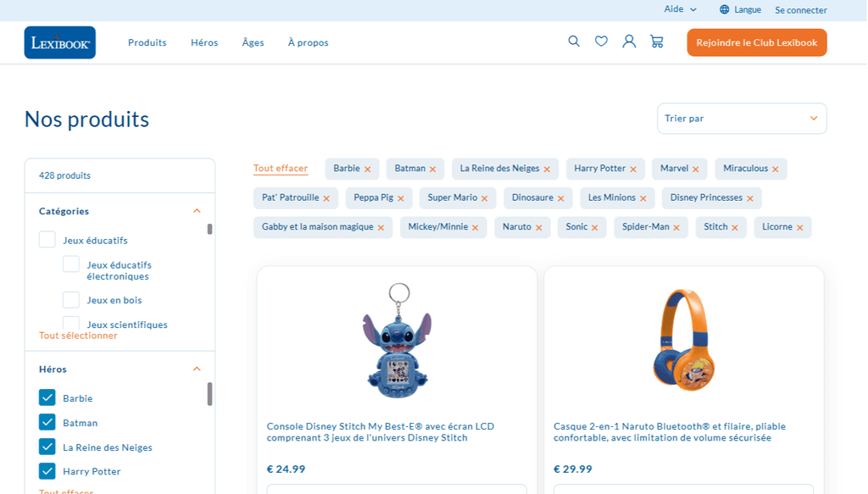
Task: Remove the Super Mario filter tag
Action: click(x=484, y=198)
